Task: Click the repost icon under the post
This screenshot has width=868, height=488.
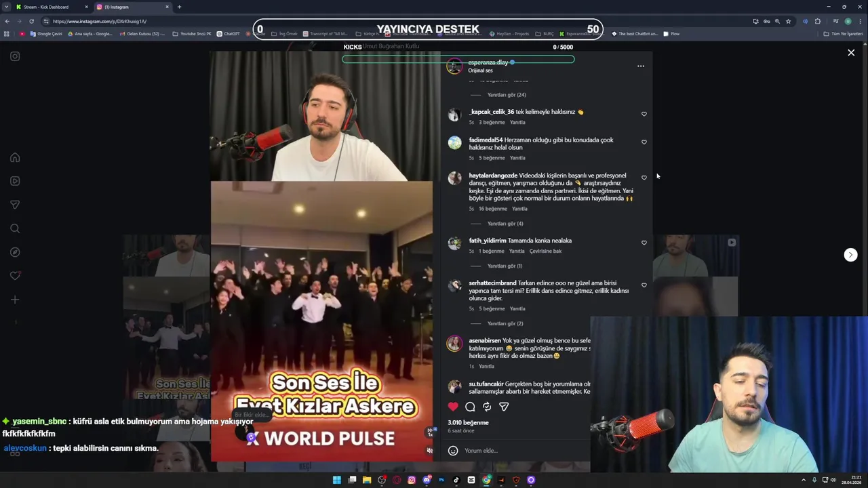Action: pyautogui.click(x=487, y=407)
